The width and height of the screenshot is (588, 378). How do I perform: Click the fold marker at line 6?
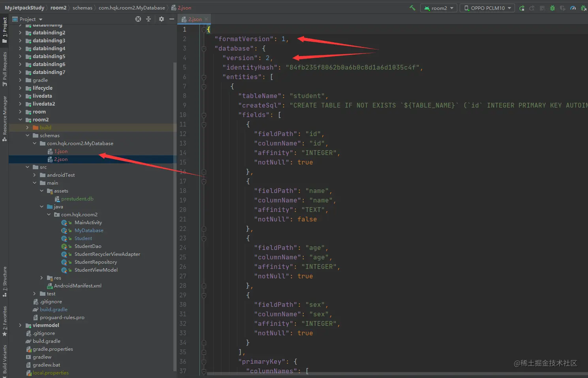point(204,77)
